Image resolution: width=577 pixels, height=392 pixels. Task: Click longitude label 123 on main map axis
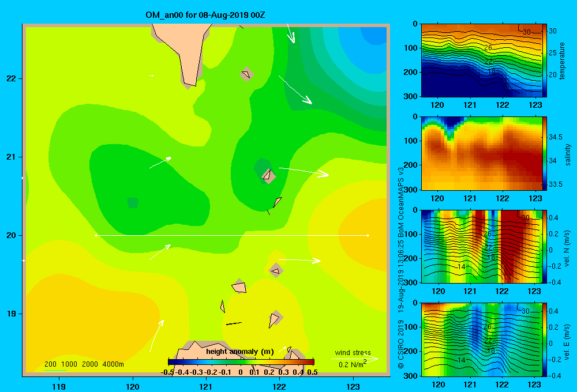[x=353, y=386]
